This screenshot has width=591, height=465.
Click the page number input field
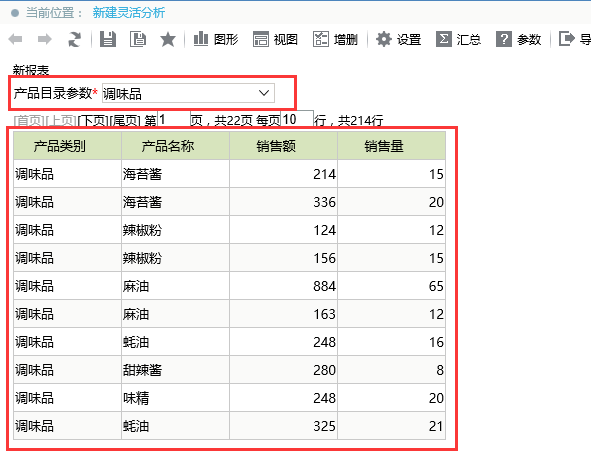click(173, 119)
